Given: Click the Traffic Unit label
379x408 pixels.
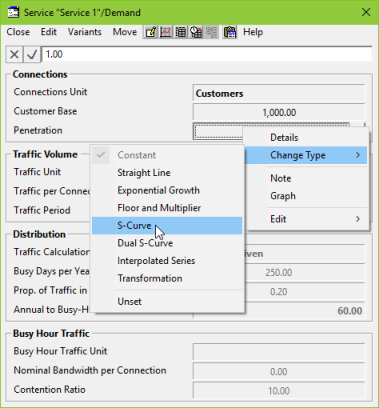Looking at the screenshot, I should click(x=37, y=172).
